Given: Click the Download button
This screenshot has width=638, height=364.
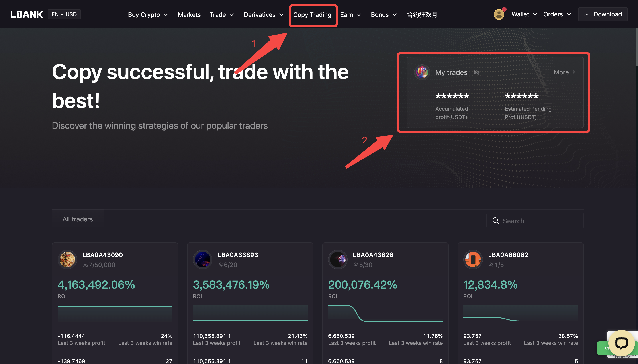Looking at the screenshot, I should pos(603,14).
